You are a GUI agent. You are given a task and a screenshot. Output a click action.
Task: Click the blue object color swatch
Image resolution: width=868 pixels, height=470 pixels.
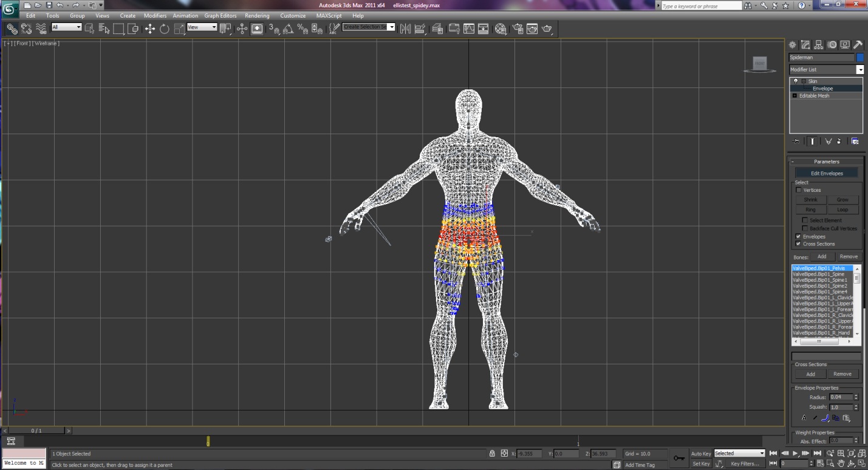(x=859, y=57)
